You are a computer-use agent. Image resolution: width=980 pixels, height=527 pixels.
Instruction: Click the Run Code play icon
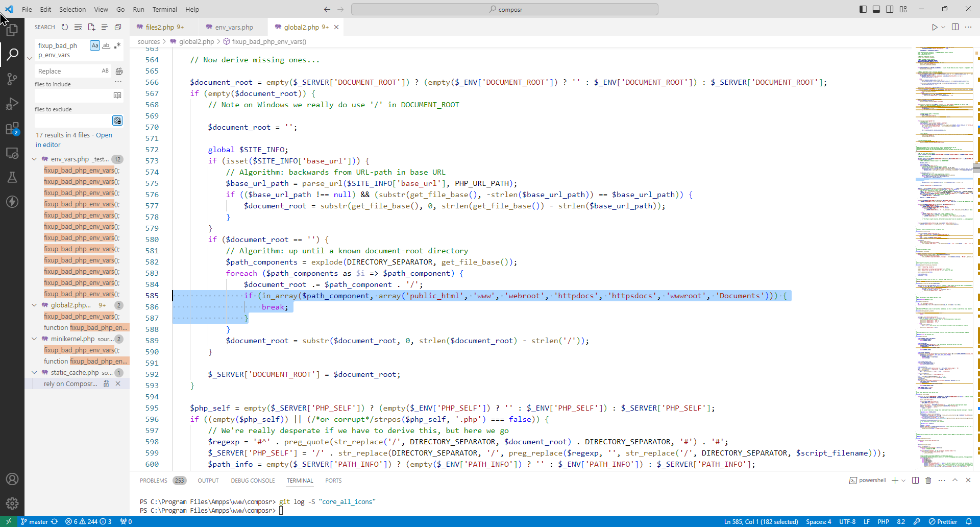pos(935,27)
